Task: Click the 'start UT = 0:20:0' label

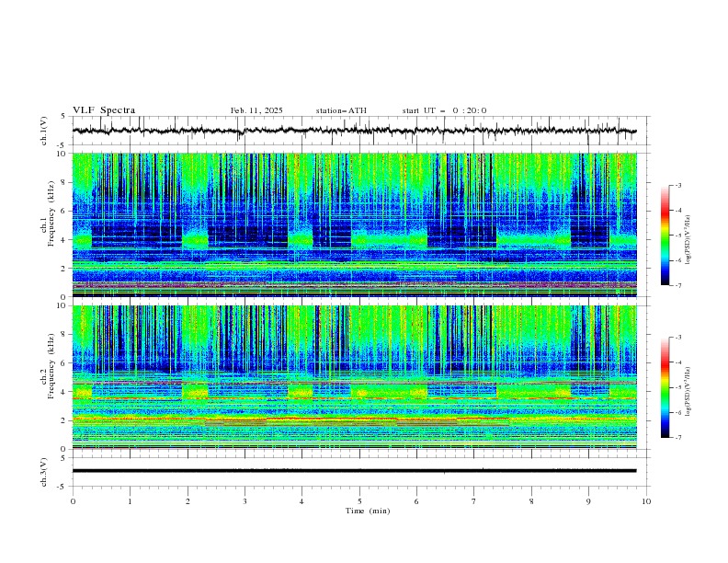Action: (444, 110)
